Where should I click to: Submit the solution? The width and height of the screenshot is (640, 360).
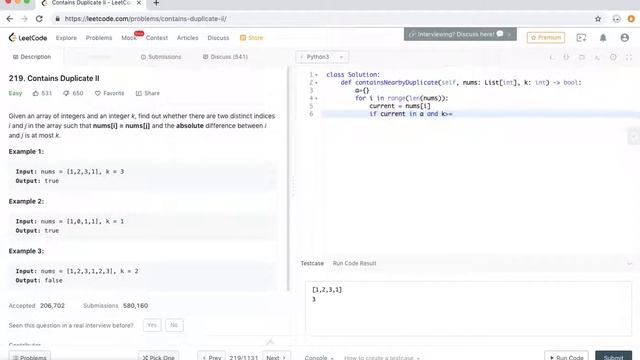click(x=613, y=356)
